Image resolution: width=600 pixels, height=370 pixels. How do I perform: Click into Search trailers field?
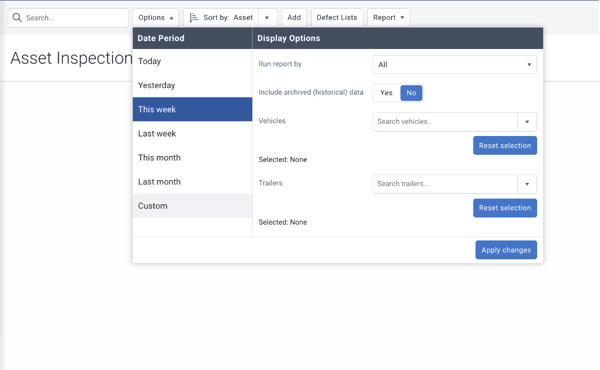(445, 184)
